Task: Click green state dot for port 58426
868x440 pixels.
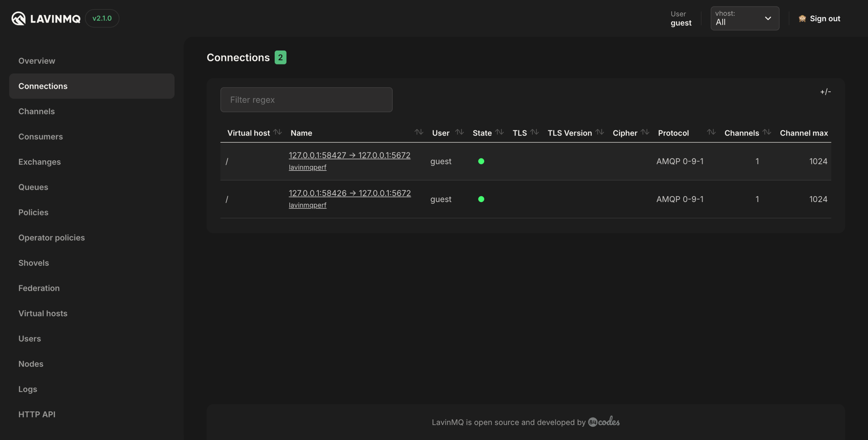Action: (x=481, y=199)
